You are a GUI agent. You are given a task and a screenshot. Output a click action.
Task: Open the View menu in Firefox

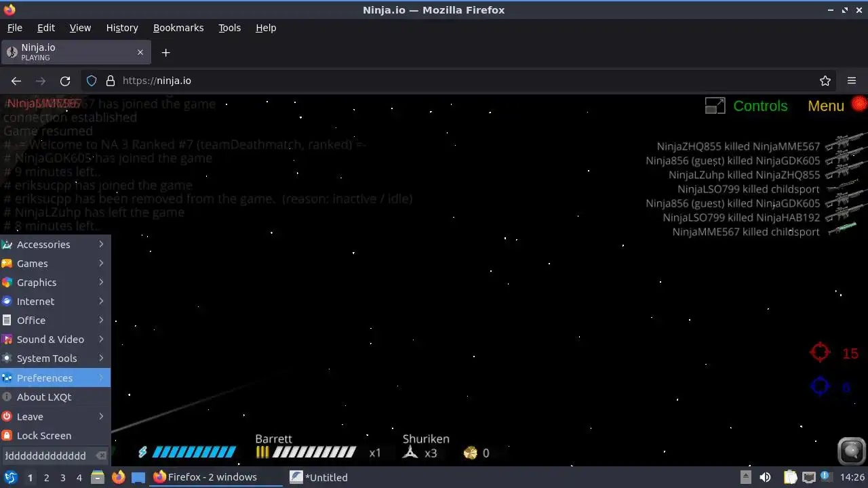(80, 28)
